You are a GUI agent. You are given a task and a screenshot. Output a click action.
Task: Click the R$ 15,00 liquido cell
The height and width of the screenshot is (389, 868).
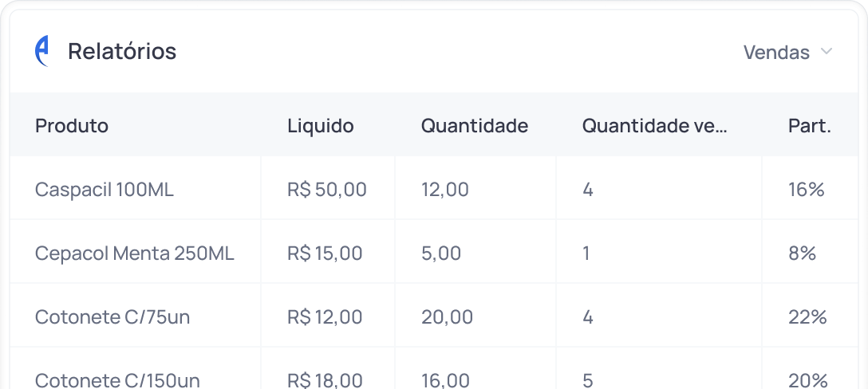[325, 253]
